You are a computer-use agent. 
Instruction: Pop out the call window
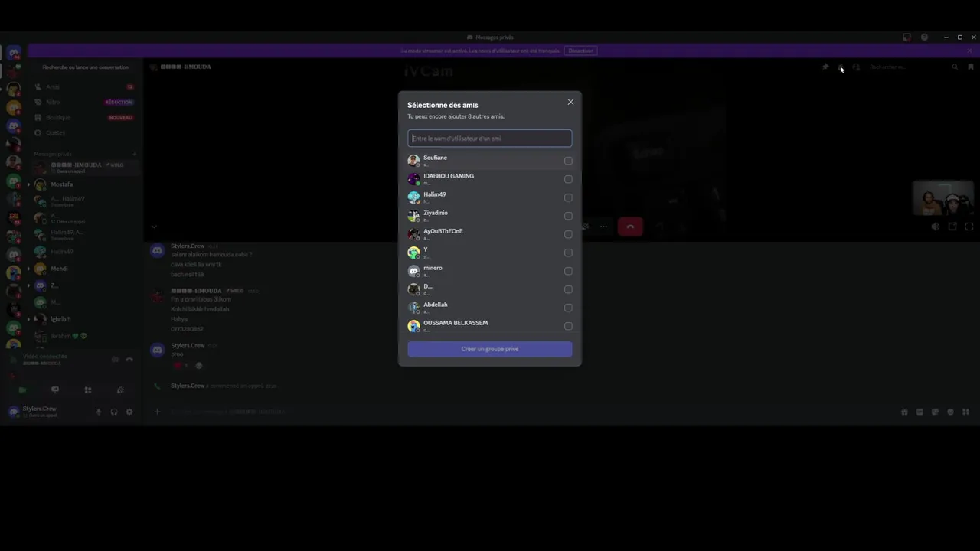tap(952, 227)
